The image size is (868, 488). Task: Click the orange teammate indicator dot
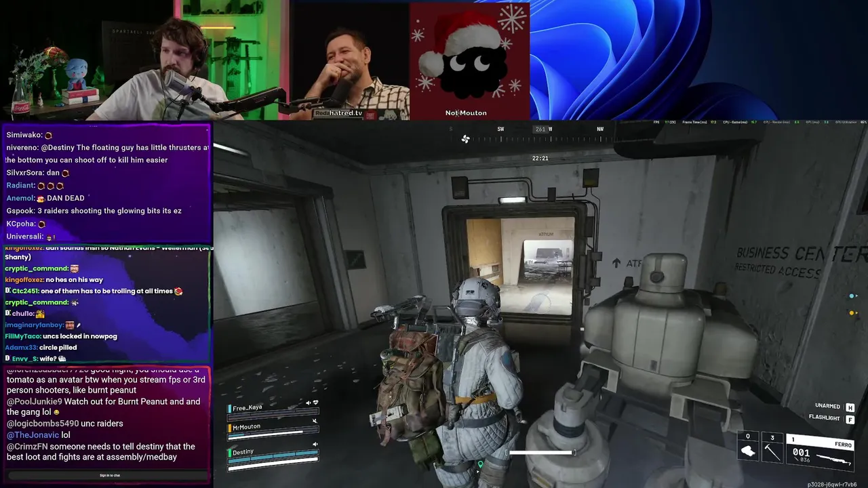[x=852, y=313]
